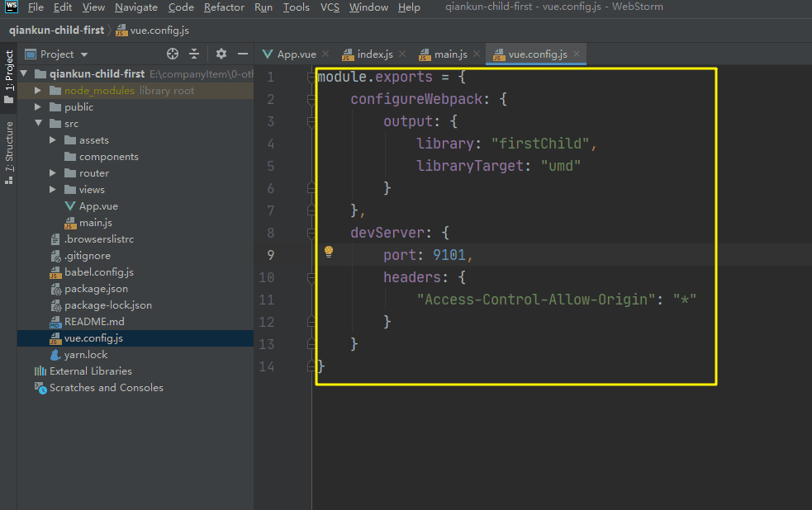812x510 pixels.
Task: Open the VCS menu
Action: 329,7
